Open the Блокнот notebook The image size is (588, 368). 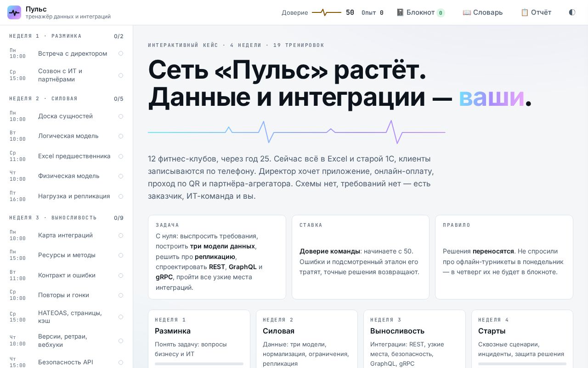pos(420,12)
